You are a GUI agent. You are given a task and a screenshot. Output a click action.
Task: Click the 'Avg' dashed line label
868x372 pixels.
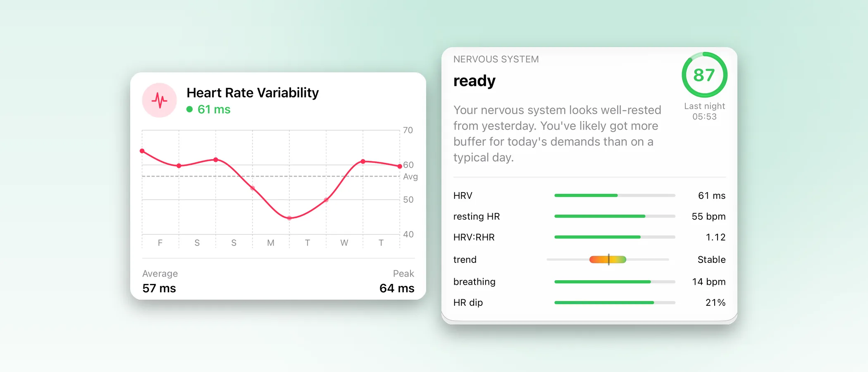[410, 176]
